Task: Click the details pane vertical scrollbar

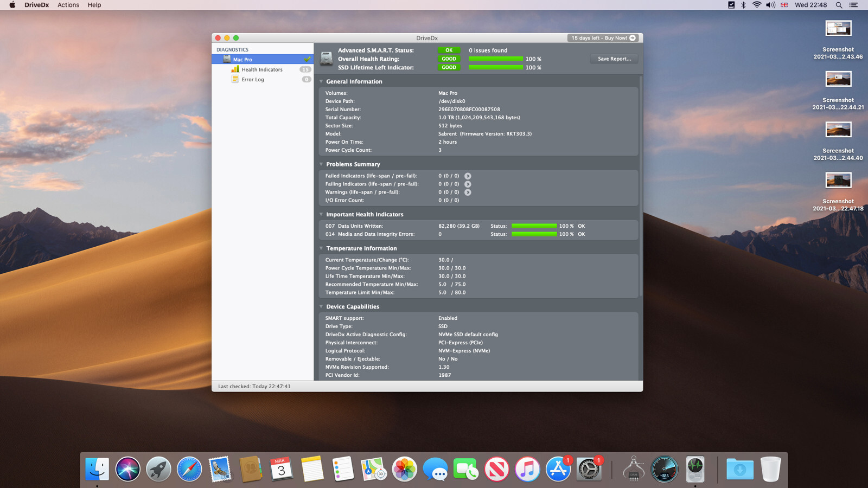Action: tap(641, 186)
